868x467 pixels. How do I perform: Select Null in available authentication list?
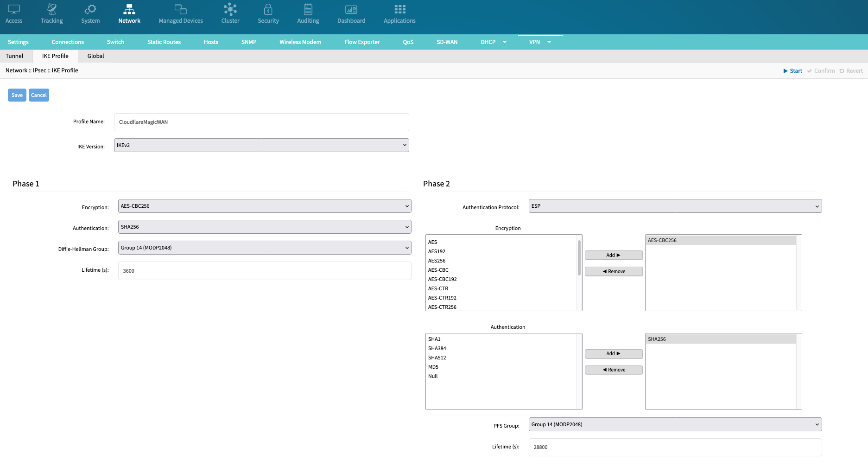(x=501, y=376)
